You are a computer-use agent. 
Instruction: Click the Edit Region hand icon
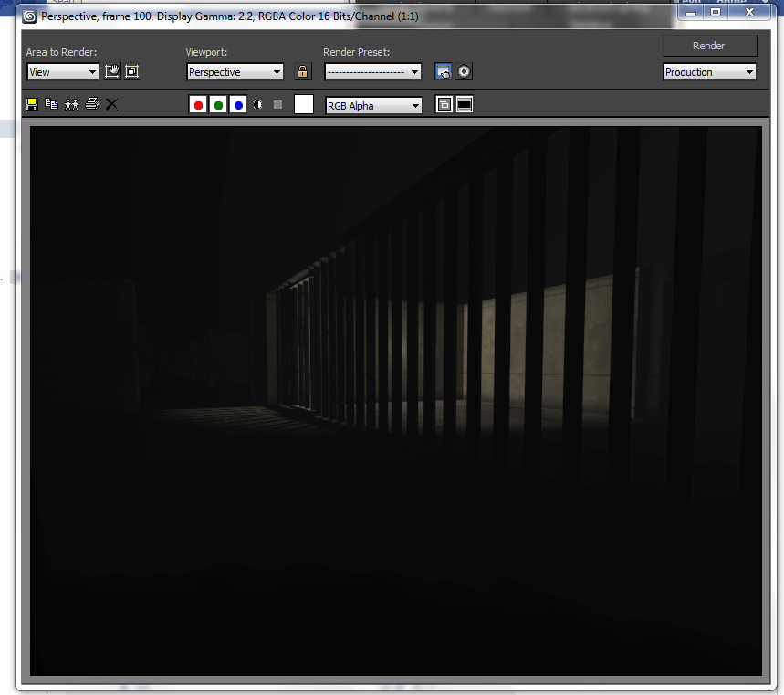tap(112, 71)
